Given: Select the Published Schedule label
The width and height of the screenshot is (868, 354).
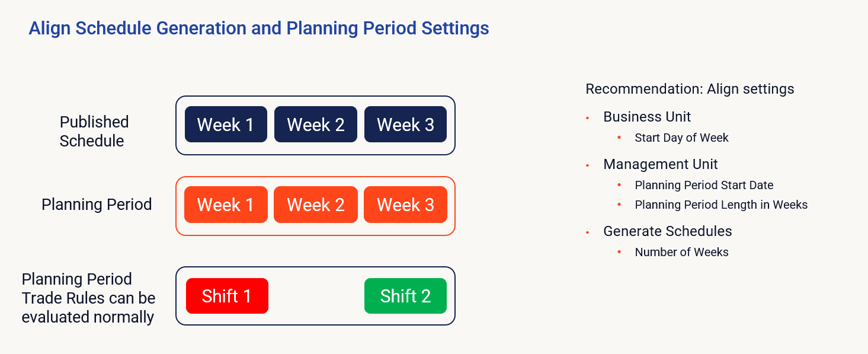Looking at the screenshot, I should [x=94, y=131].
